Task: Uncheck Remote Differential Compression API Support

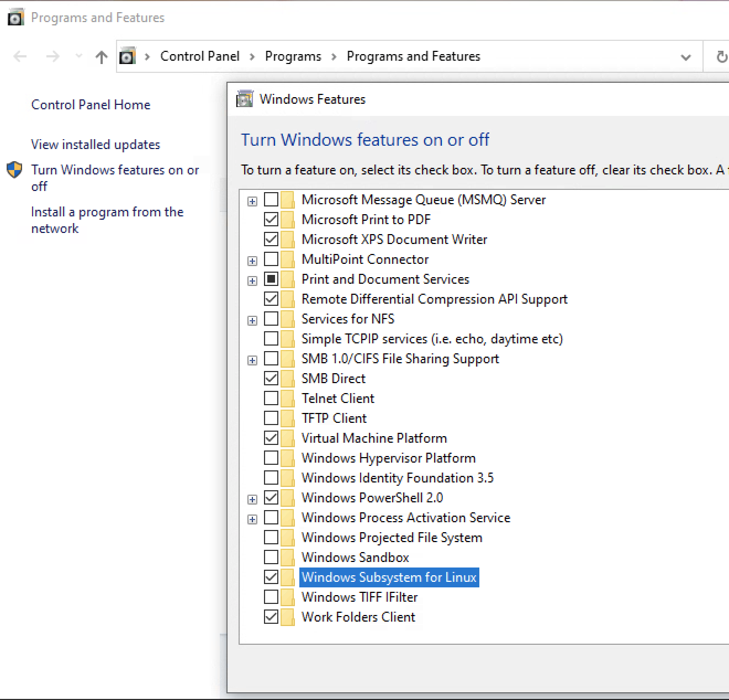Action: click(x=271, y=299)
